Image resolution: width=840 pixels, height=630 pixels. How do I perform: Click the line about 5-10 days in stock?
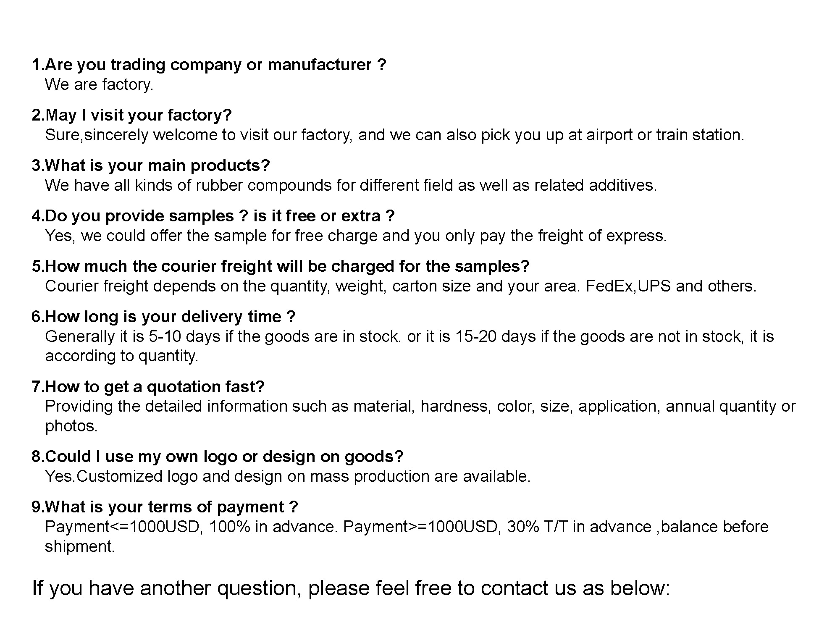pos(409,336)
